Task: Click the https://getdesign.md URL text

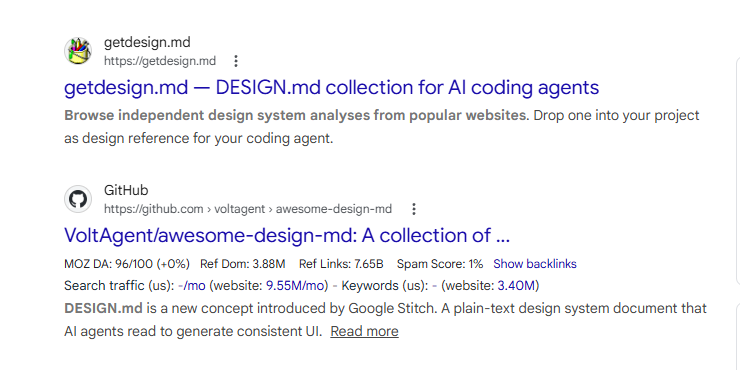Action: tap(160, 61)
